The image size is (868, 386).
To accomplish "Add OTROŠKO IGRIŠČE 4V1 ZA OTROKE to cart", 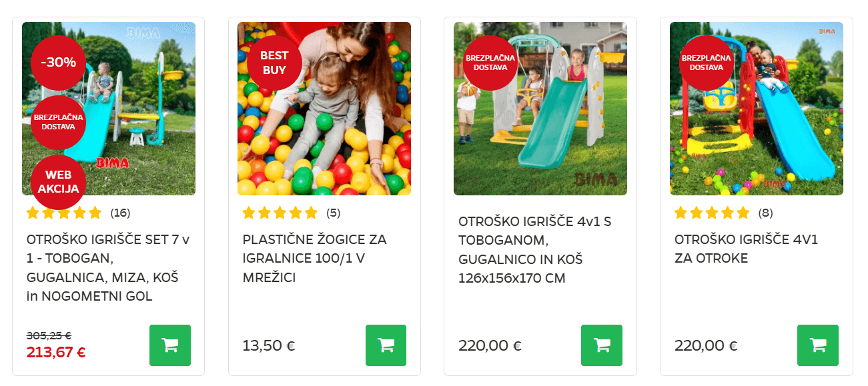I will [818, 345].
